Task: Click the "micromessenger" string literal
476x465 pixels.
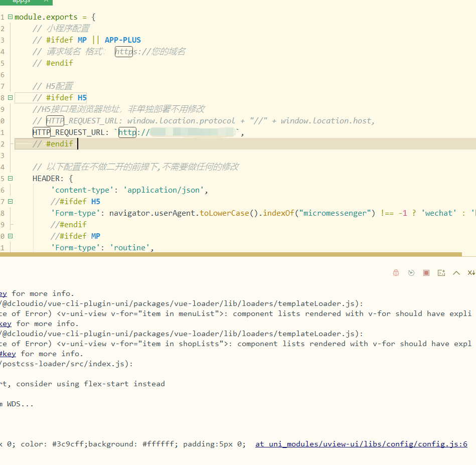Action: (335, 213)
